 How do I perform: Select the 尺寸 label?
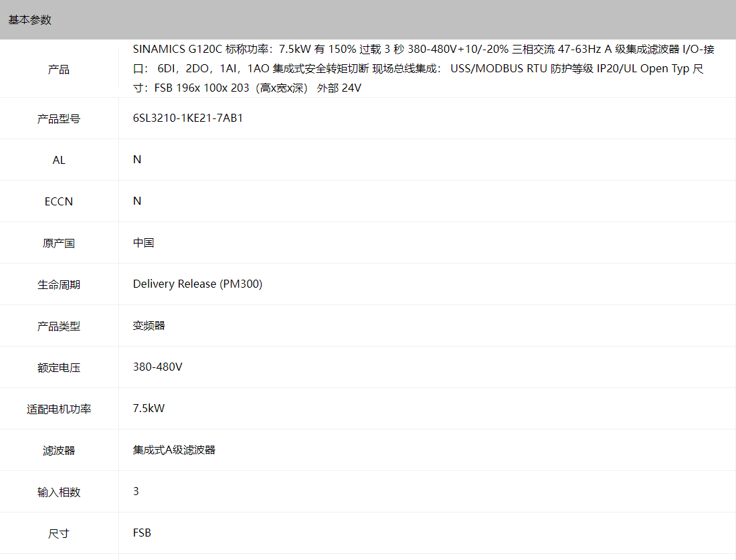(59, 533)
